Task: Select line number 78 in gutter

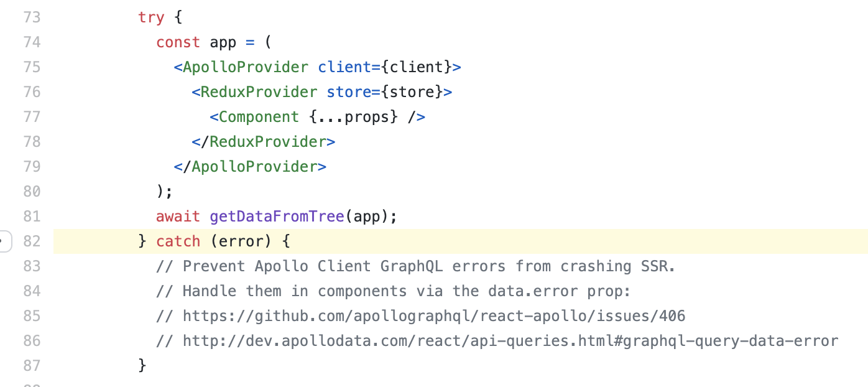Action: coord(32,142)
